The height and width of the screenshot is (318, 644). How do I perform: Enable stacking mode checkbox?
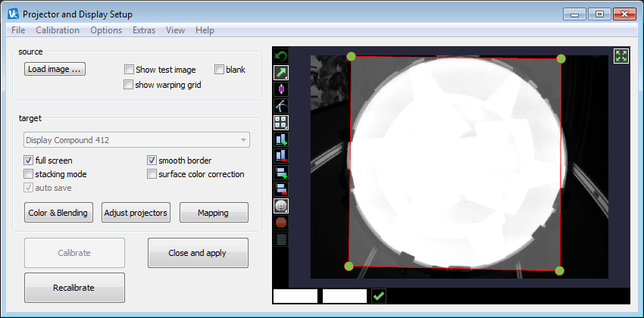click(x=28, y=174)
